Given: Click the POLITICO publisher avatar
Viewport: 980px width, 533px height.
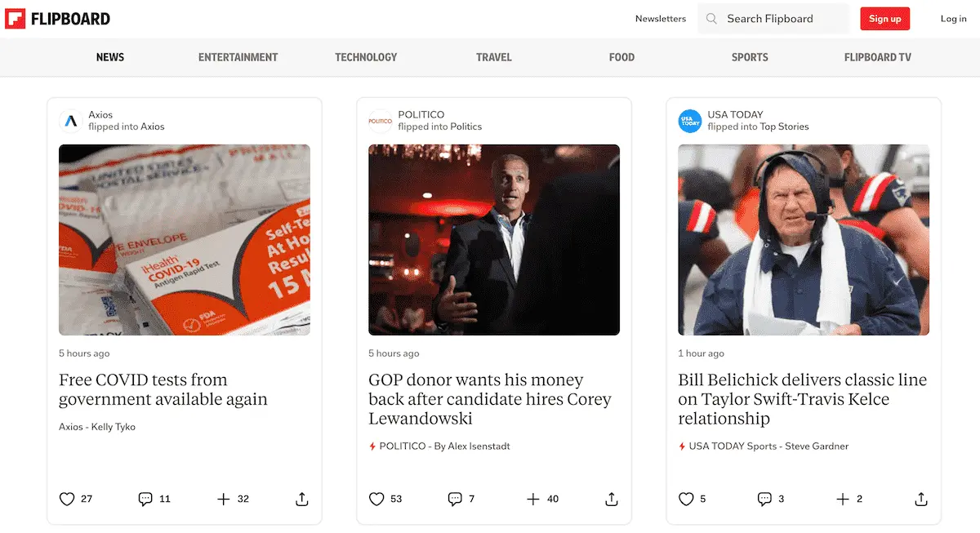Looking at the screenshot, I should point(381,120).
